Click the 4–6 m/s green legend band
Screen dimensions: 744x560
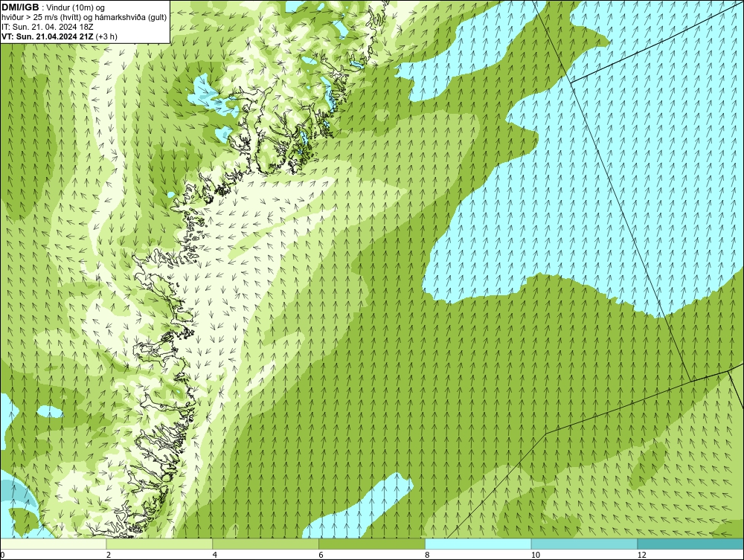tap(266, 544)
